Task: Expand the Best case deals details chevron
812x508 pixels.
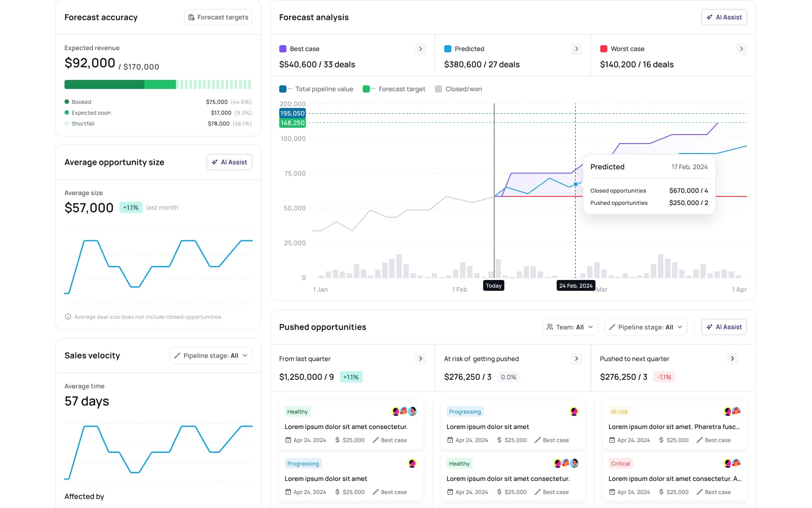Action: (420, 49)
